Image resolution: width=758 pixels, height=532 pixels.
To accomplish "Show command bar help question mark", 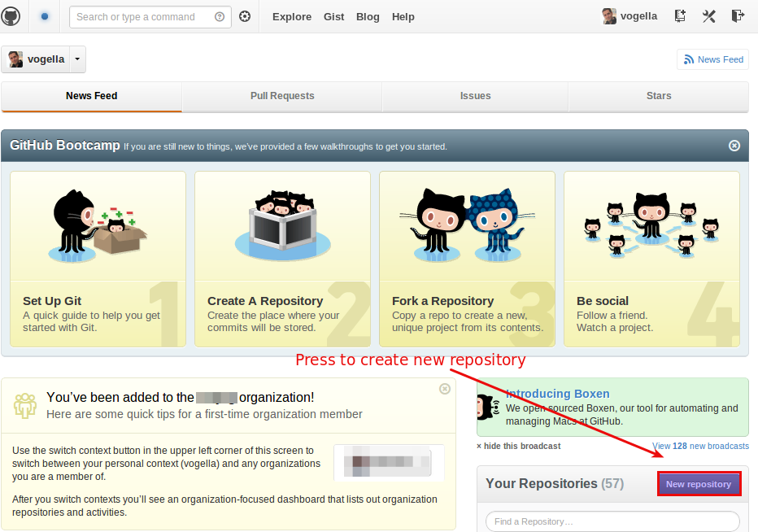I will [220, 17].
